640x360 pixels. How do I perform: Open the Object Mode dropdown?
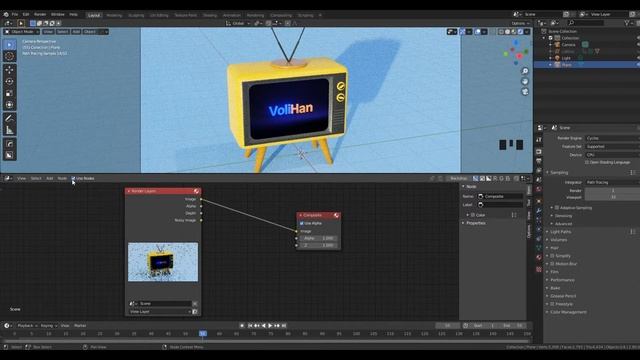click(x=22, y=31)
